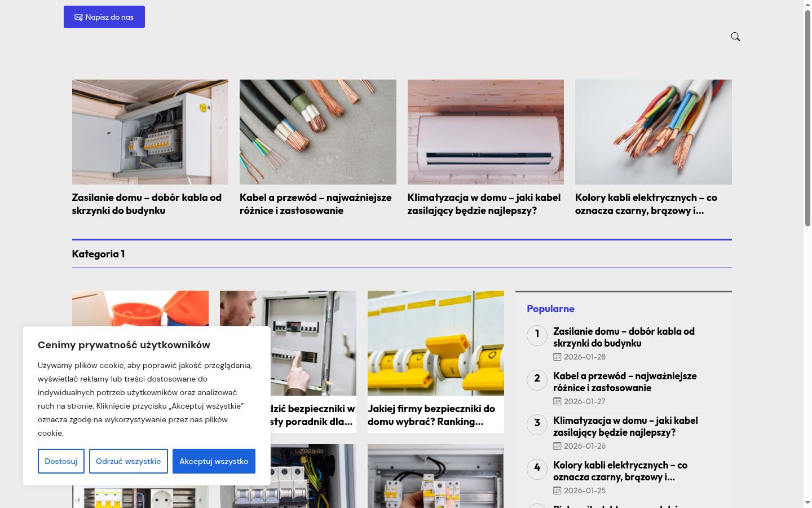Select rank number 1 circle in Popularne
This screenshot has width=812, height=508.
click(537, 335)
